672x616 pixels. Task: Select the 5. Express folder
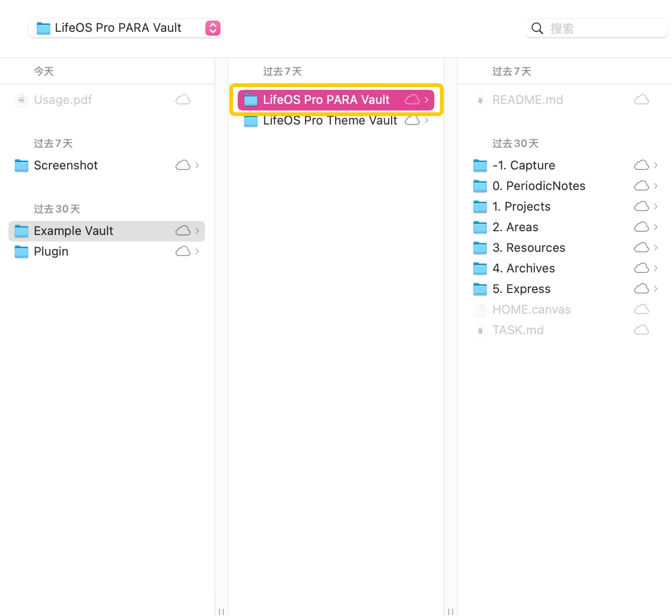click(521, 289)
